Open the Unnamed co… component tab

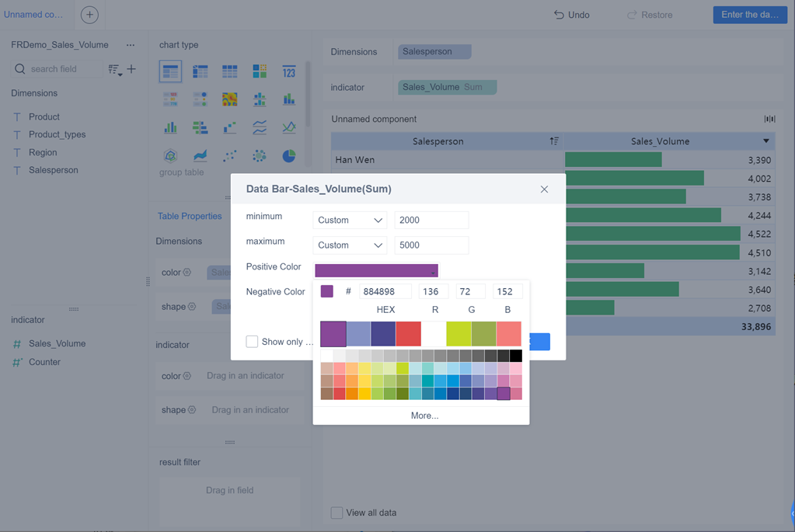pyautogui.click(x=33, y=15)
